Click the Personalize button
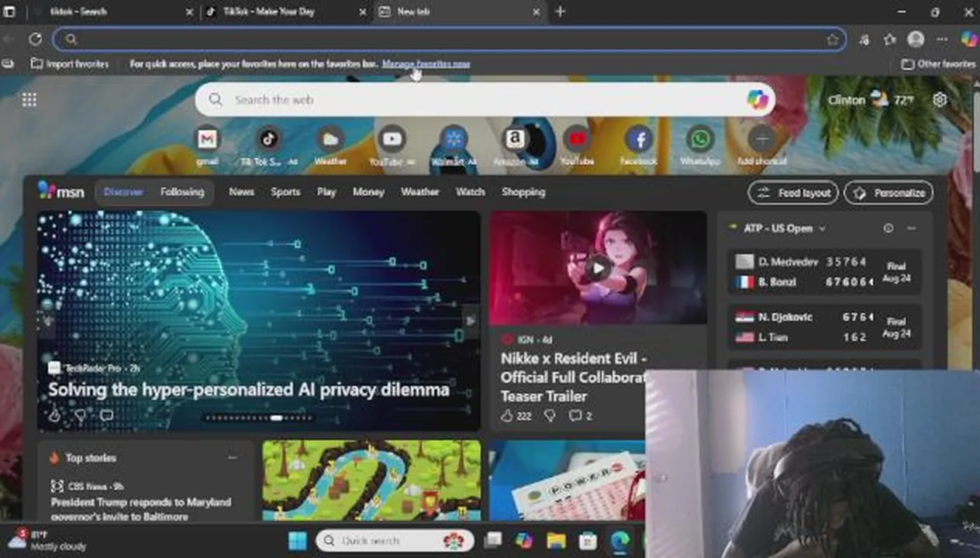 [889, 193]
